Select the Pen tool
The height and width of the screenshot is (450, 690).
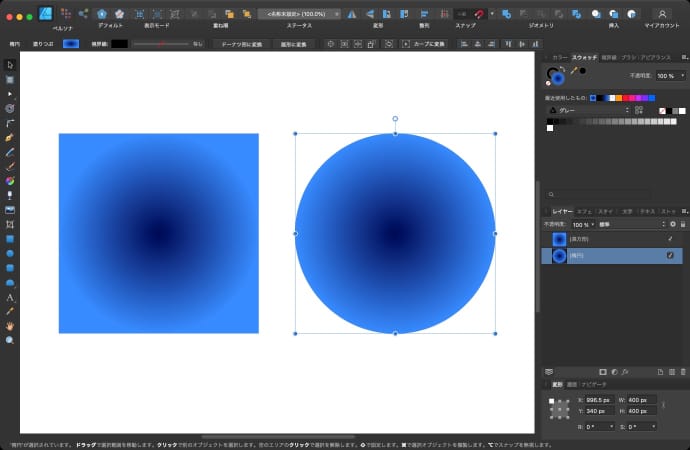point(10,136)
